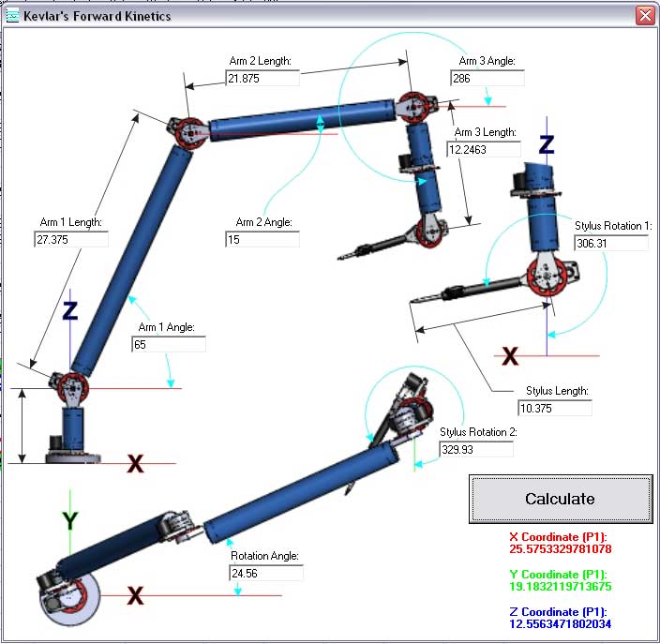Focus the Arm 3 Angle field
This screenshot has width=660, height=644.
(487, 79)
